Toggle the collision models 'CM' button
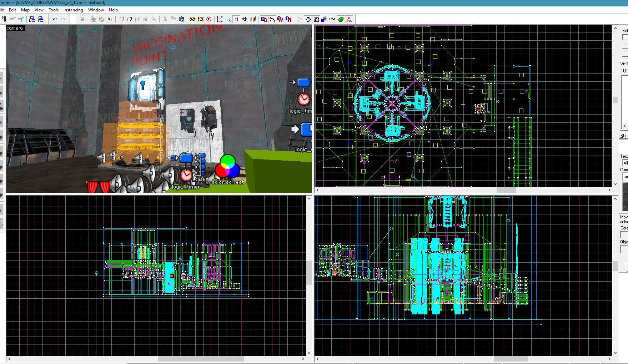The height and width of the screenshot is (364, 628). point(332,19)
